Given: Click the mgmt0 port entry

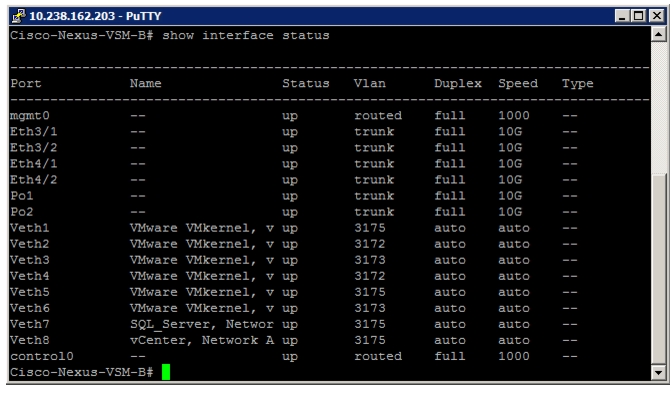Looking at the screenshot, I should point(30,116).
